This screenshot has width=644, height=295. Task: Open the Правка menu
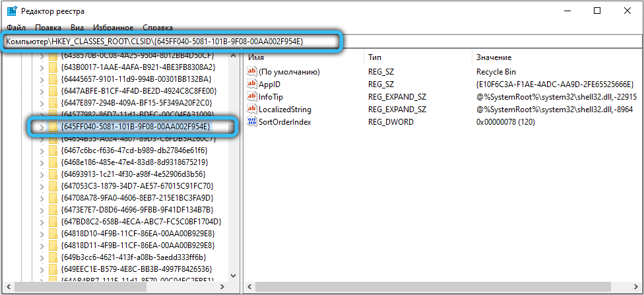[x=48, y=28]
